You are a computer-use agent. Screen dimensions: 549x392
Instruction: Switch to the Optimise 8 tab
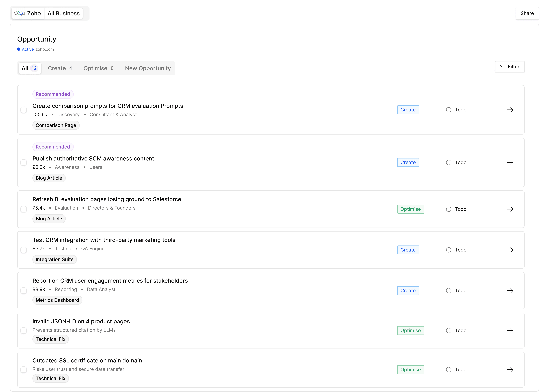(99, 68)
